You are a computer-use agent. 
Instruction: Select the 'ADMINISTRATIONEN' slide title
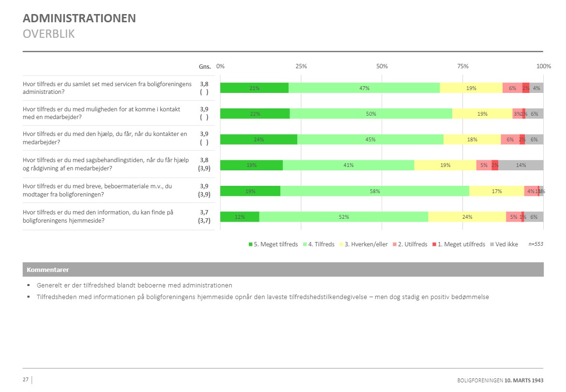coord(79,19)
